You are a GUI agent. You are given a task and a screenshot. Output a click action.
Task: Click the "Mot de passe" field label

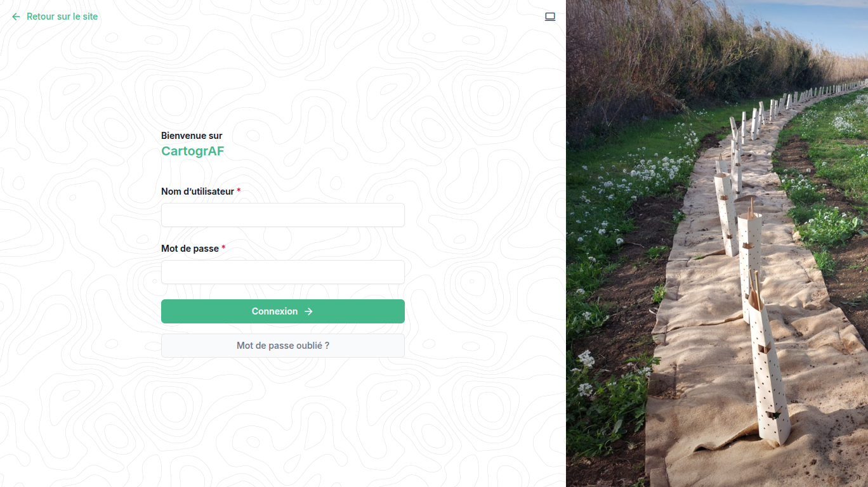(x=190, y=249)
